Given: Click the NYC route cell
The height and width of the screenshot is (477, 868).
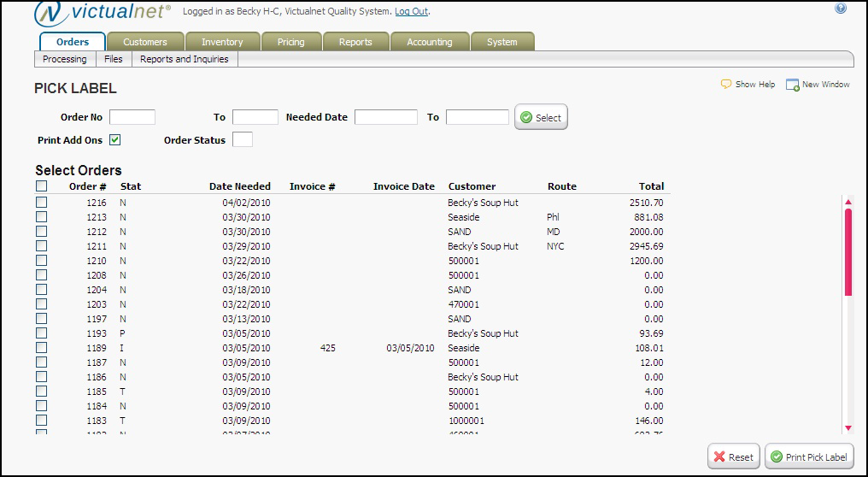Looking at the screenshot, I should (555, 246).
